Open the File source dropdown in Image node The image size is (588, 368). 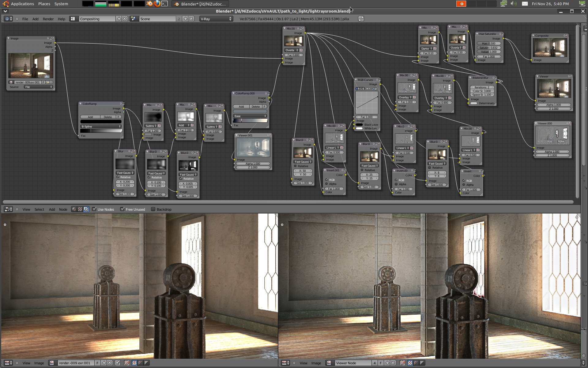[x=39, y=87]
